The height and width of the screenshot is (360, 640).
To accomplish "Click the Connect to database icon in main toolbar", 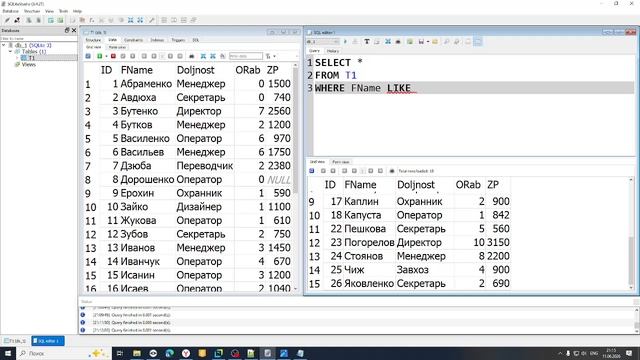I will click(x=7, y=20).
